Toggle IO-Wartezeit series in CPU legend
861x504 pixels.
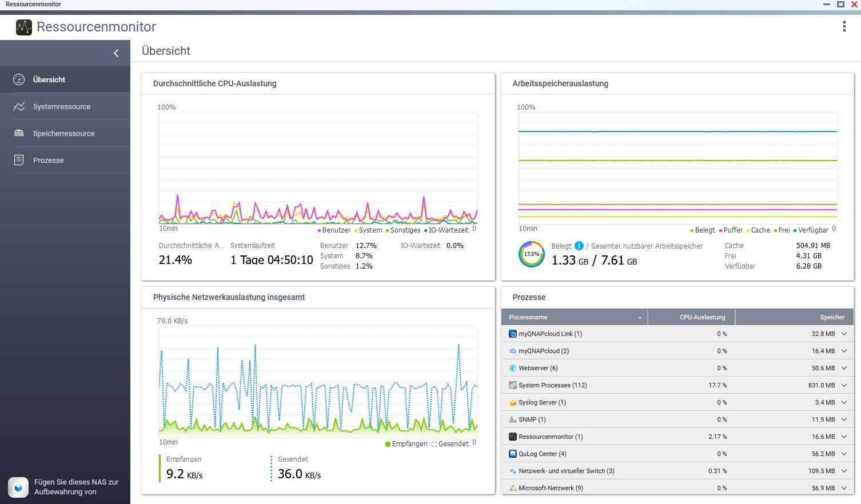click(447, 230)
